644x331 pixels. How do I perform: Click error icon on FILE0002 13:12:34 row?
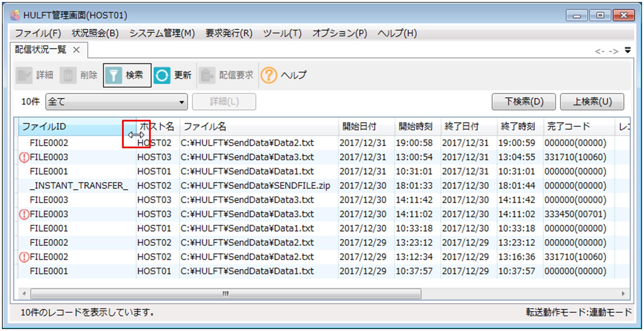pos(24,257)
